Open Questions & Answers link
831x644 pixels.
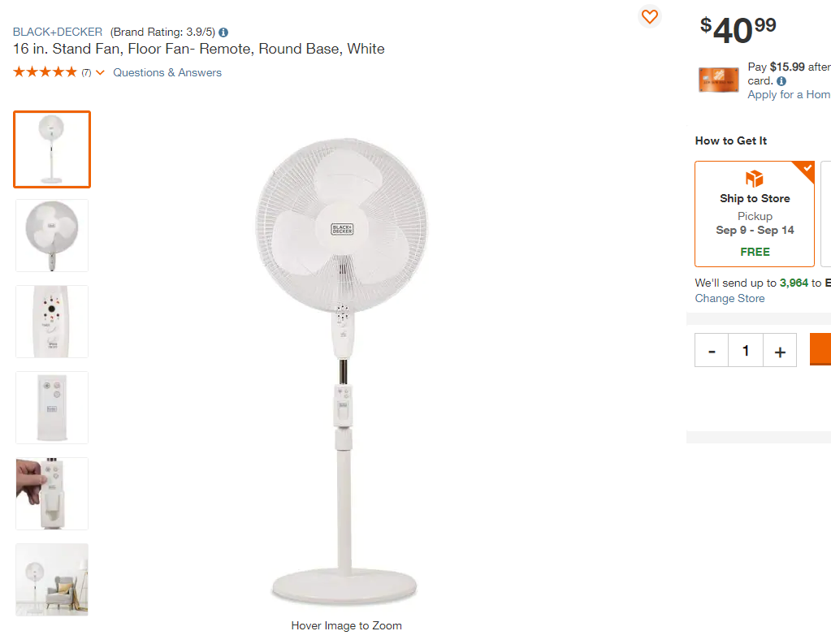(167, 72)
